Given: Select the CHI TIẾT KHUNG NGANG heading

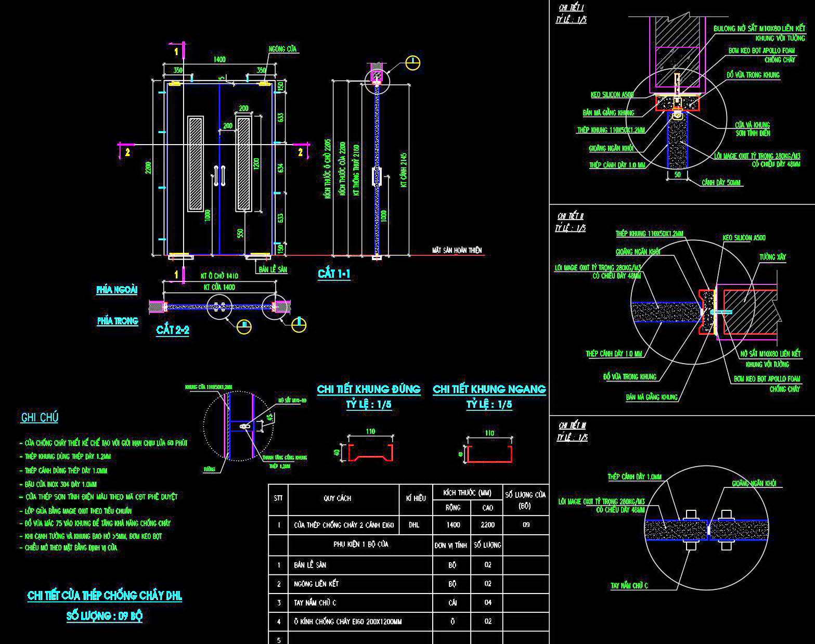Looking at the screenshot, I should (x=489, y=389).
